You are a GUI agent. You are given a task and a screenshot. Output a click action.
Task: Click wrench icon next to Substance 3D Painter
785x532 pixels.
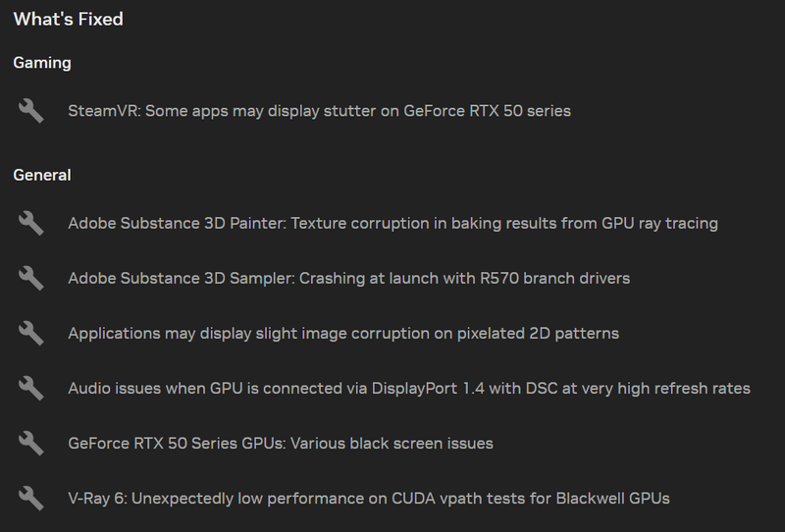(x=31, y=223)
